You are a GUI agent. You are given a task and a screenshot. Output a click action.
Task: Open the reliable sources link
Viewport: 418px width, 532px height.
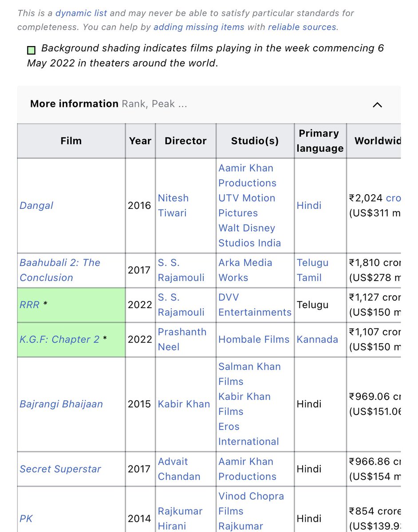[302, 27]
